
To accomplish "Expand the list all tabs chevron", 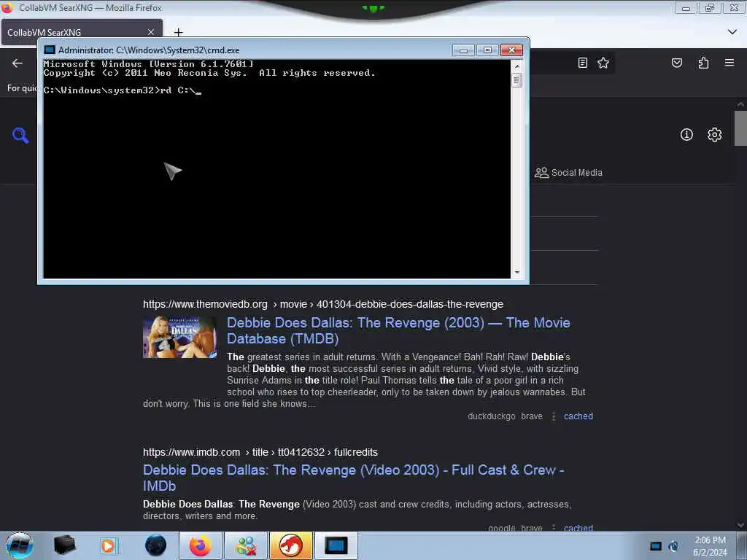I will [732, 32].
